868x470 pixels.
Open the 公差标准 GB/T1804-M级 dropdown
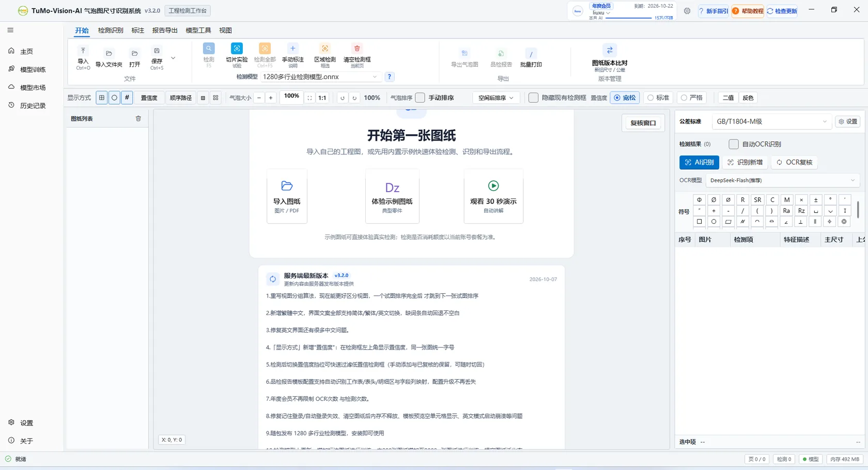pyautogui.click(x=771, y=121)
